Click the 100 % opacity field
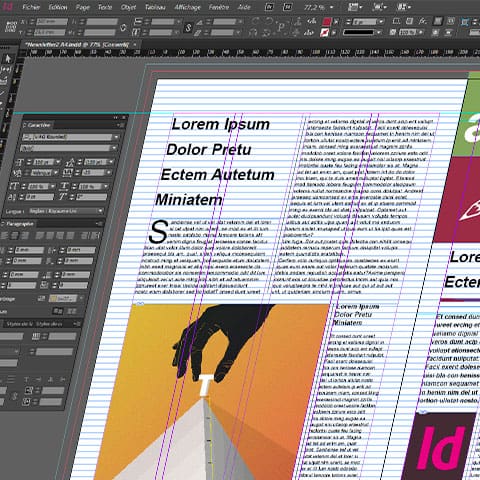This screenshot has width=480, height=480. tap(407, 33)
